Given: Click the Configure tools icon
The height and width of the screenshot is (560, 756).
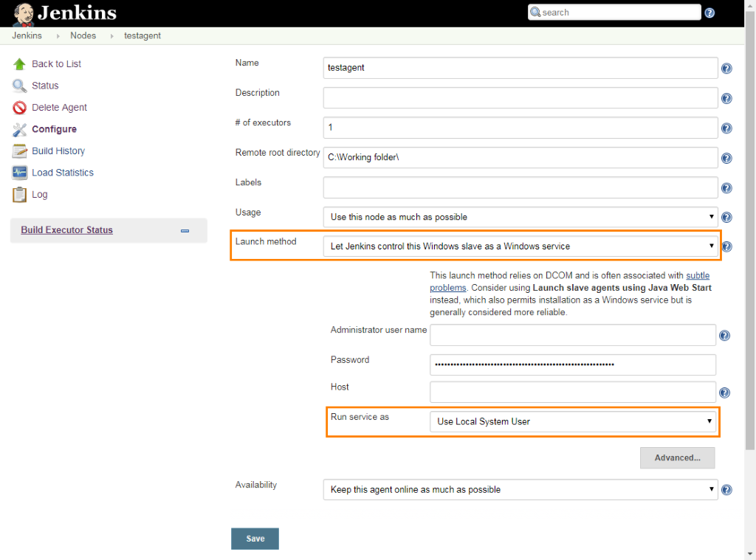Looking at the screenshot, I should tap(19, 129).
